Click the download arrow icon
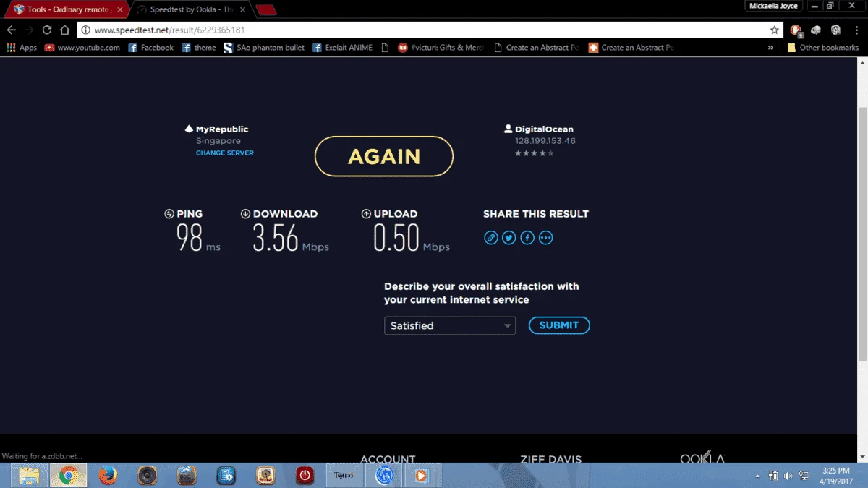Screen dimensions: 868x488 point(245,214)
